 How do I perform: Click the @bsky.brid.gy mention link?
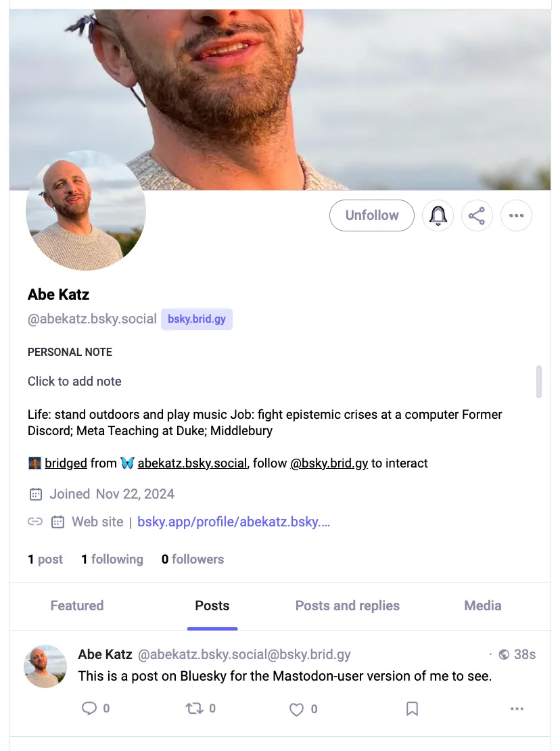[x=329, y=463]
